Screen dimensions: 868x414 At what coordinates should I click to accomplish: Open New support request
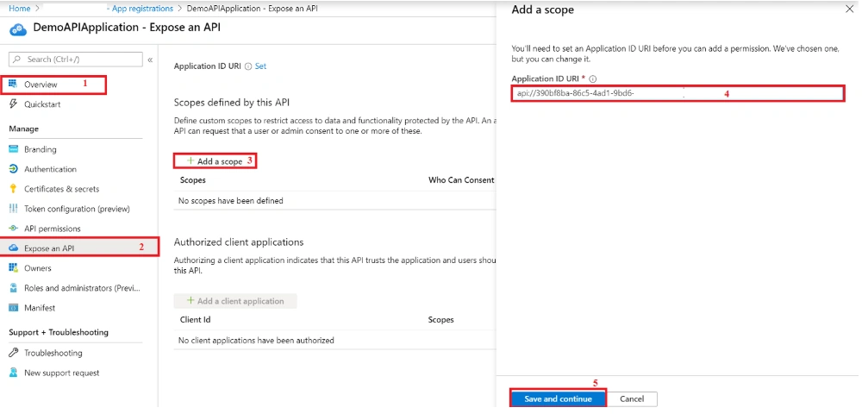(61, 373)
